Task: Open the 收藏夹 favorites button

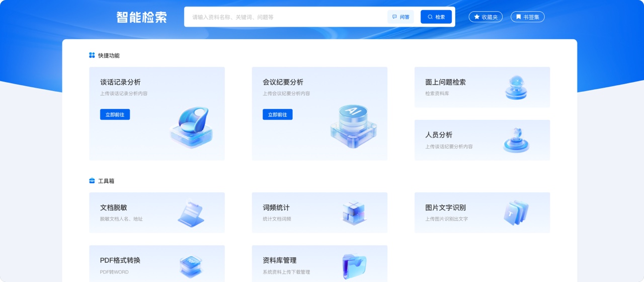Action: tap(486, 17)
